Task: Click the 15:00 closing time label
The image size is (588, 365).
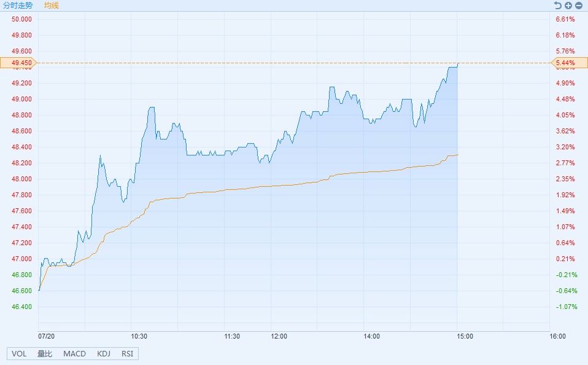Action: (x=465, y=336)
